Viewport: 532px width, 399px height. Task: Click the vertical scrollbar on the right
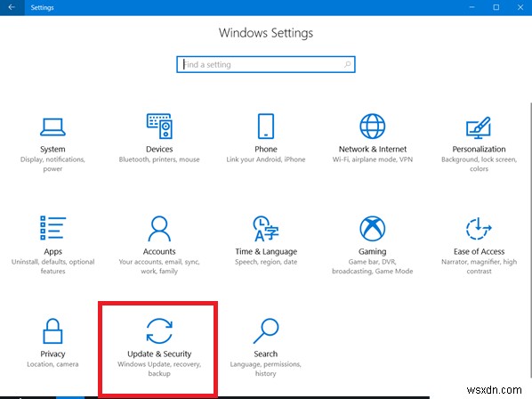tap(530, 240)
